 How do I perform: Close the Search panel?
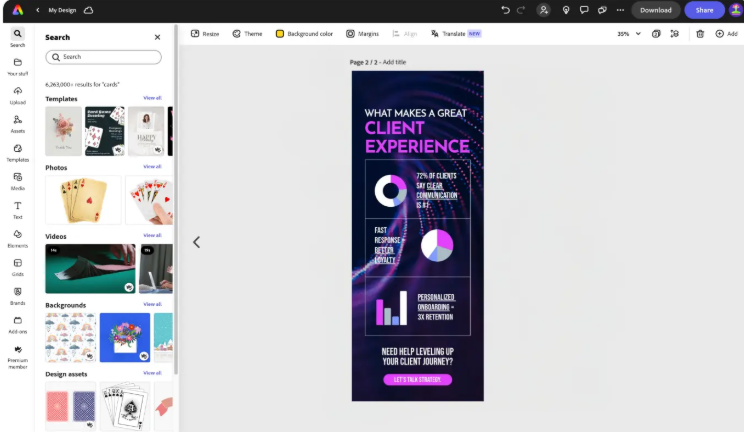[x=157, y=37]
